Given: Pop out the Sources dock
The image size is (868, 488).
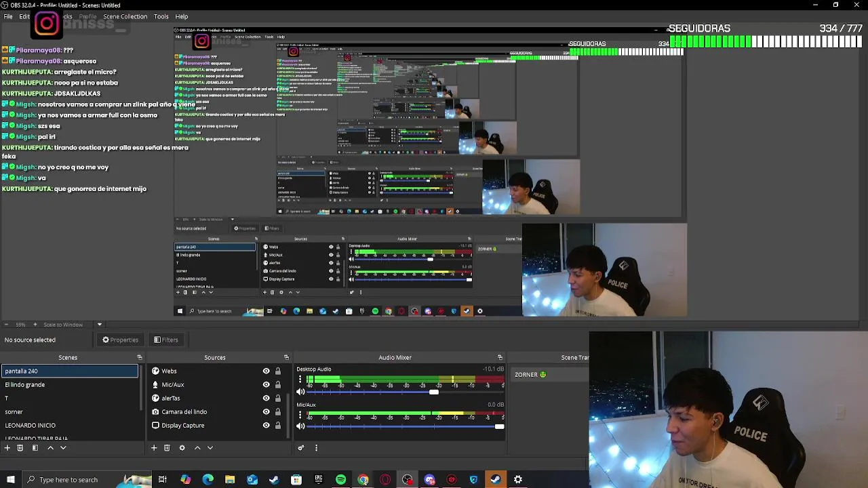Looking at the screenshot, I should [286, 357].
